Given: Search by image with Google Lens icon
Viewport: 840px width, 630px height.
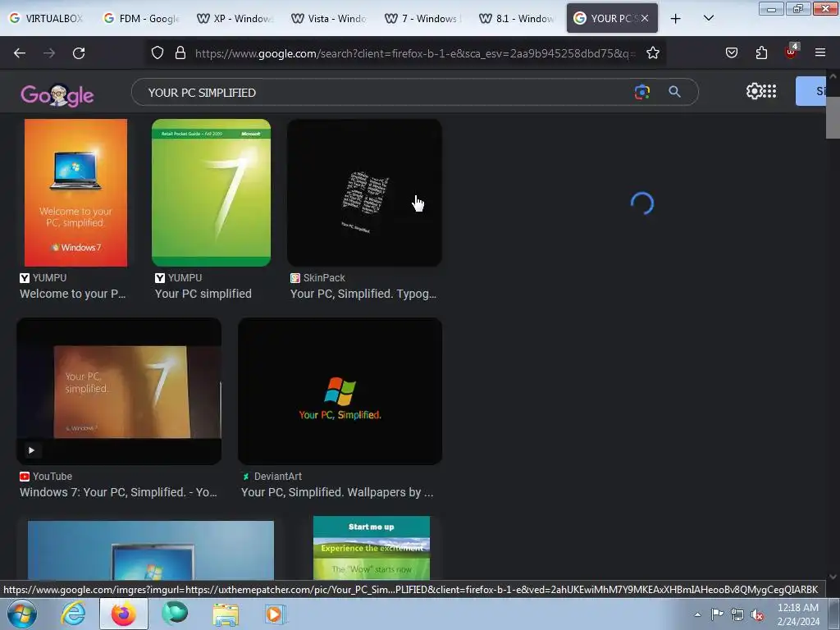Looking at the screenshot, I should pyautogui.click(x=641, y=92).
